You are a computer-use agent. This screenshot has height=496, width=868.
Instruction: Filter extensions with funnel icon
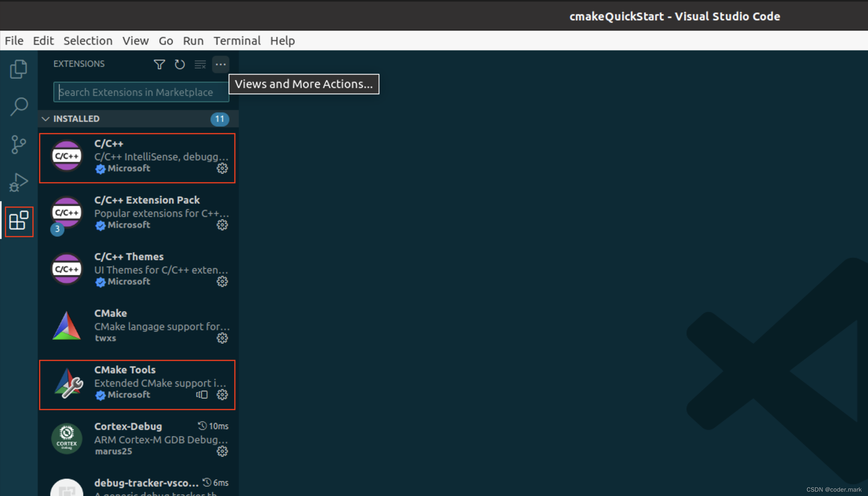click(159, 64)
